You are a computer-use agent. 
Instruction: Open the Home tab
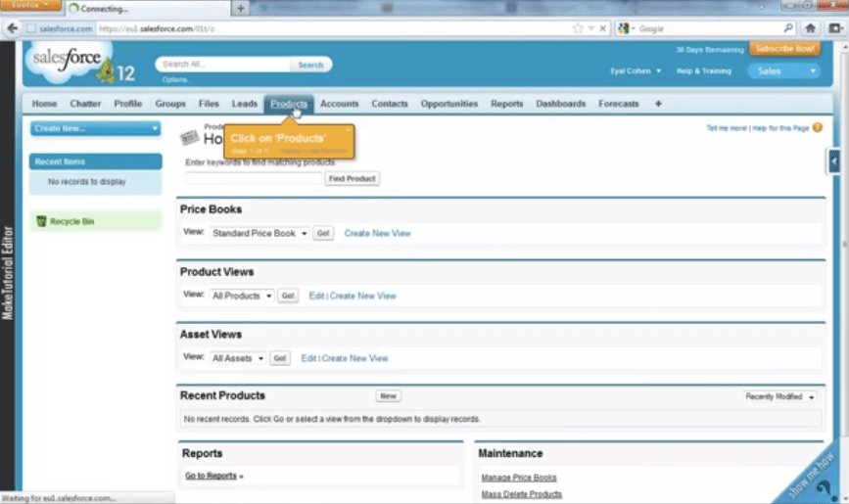point(44,104)
